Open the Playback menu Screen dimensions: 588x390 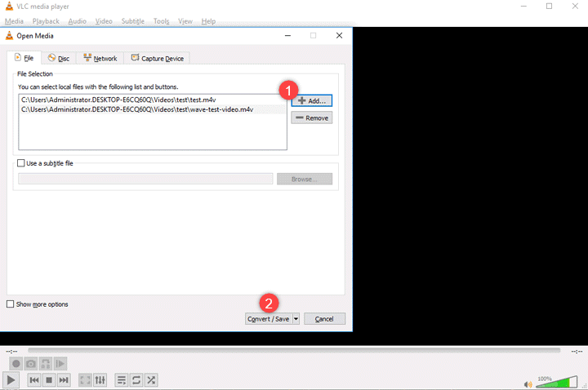click(x=46, y=21)
